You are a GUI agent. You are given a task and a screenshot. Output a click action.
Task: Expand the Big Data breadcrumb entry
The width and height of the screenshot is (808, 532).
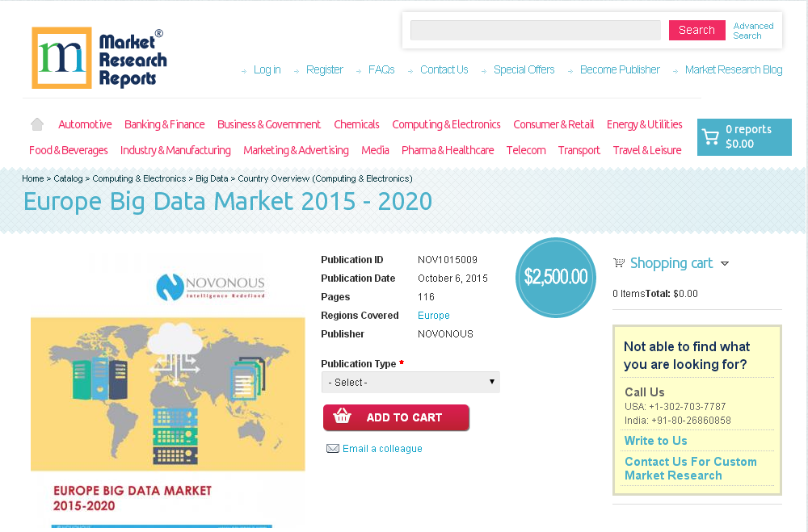click(211, 178)
